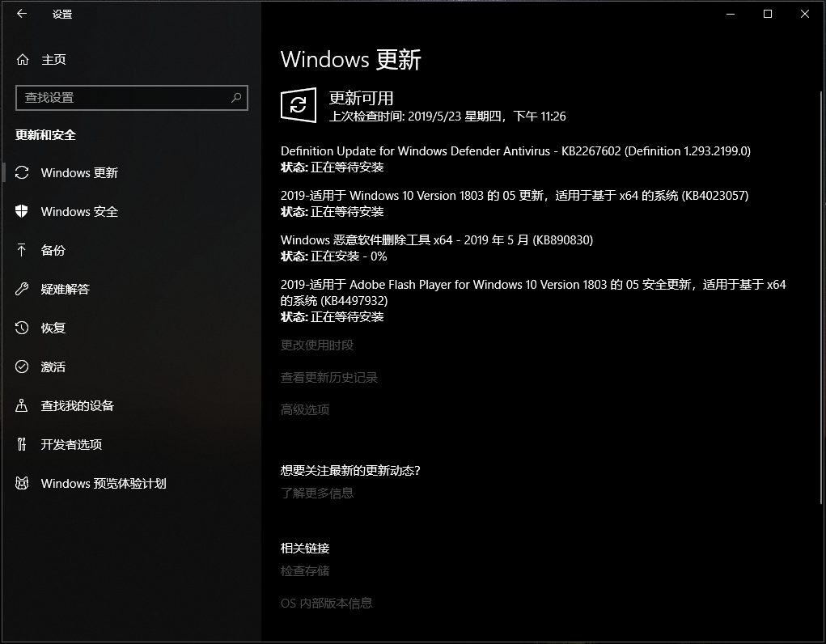The width and height of the screenshot is (826, 644).
Task: Click the 正在安装 - 0% status text
Action: coord(349,256)
